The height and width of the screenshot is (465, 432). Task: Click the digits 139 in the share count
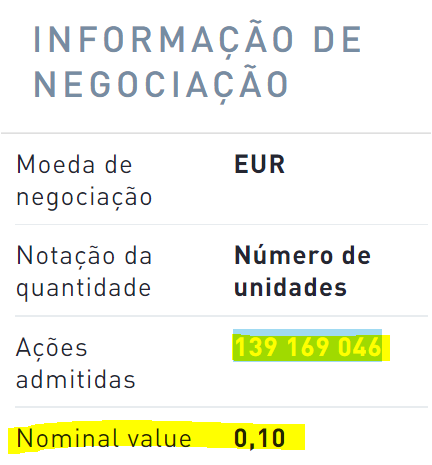[x=256, y=347]
